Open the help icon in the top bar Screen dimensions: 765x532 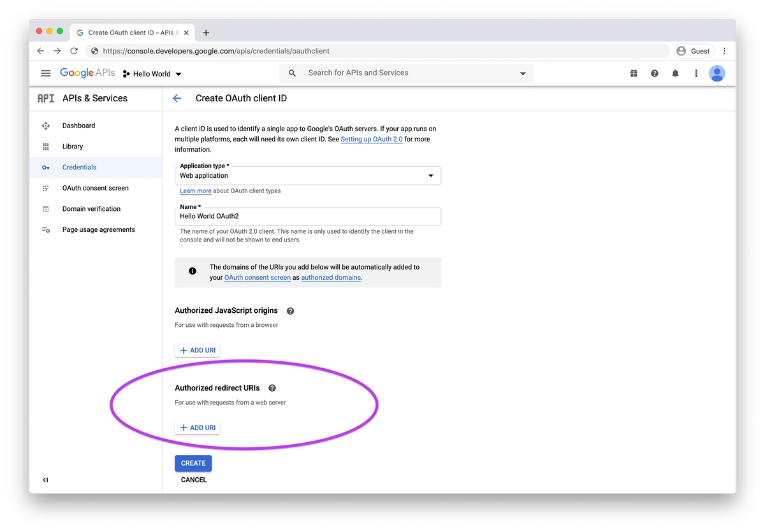coord(654,73)
